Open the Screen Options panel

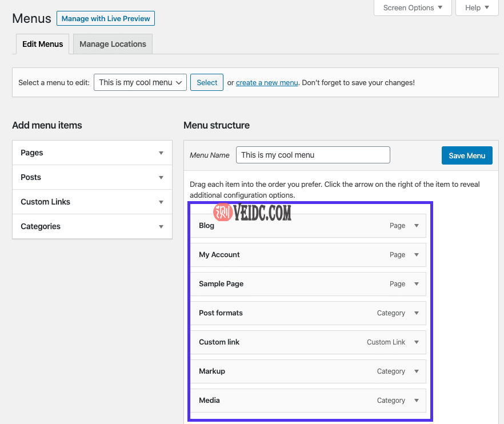tap(413, 8)
